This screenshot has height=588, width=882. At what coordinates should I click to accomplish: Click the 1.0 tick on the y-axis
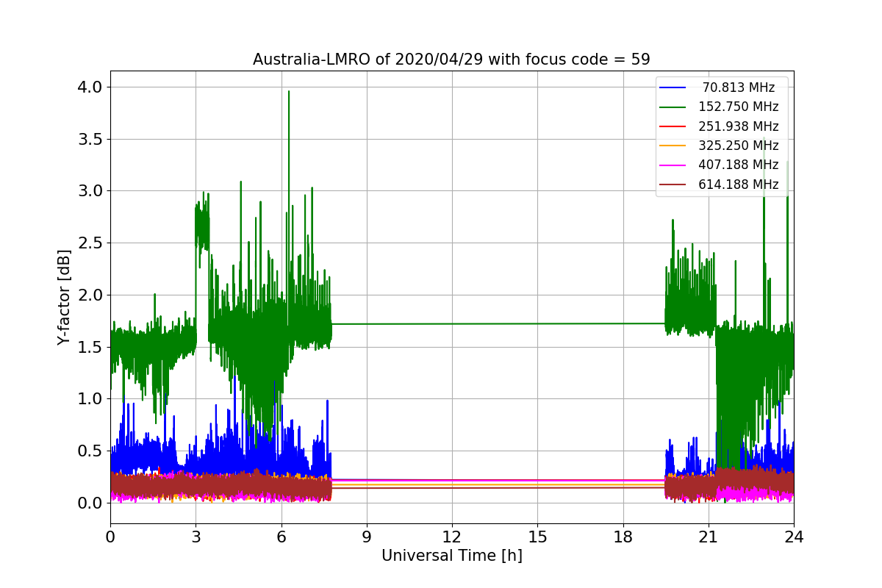[90, 398]
